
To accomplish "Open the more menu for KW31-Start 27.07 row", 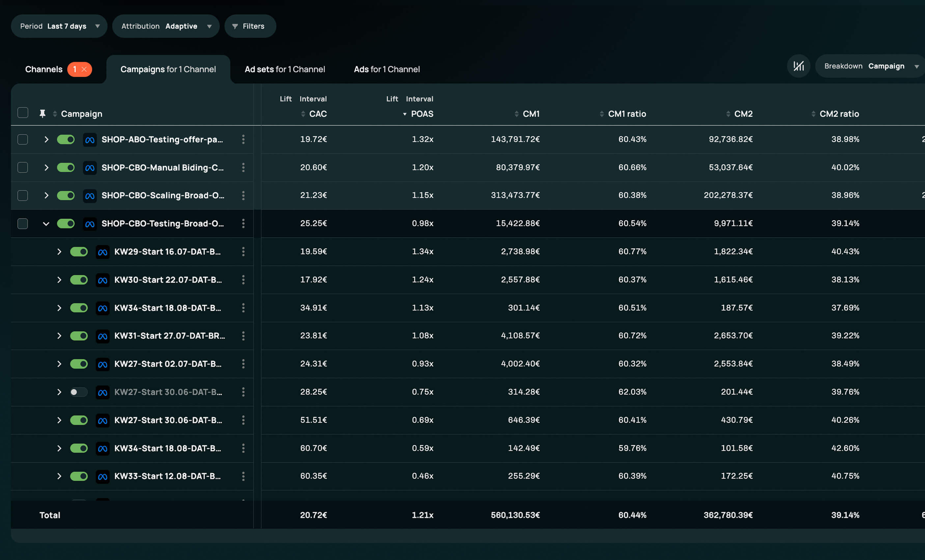I will pos(243,336).
